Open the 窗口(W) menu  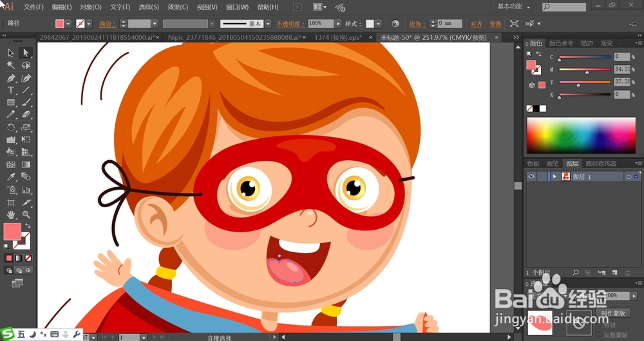[x=238, y=7]
